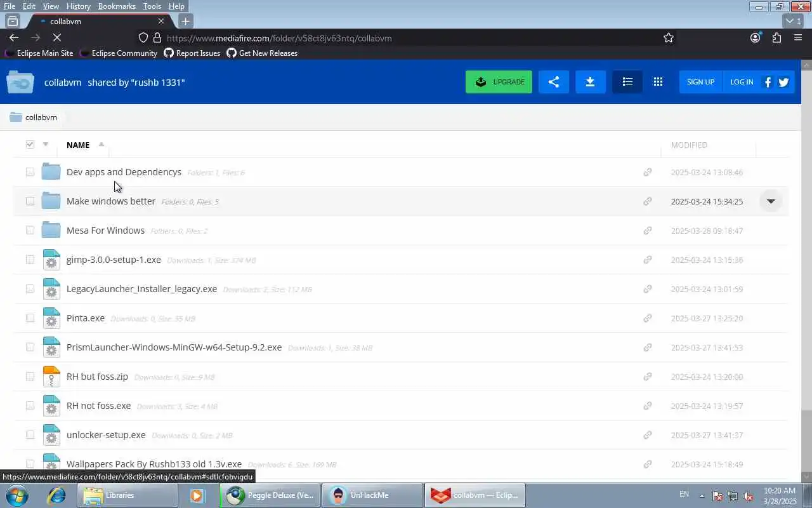This screenshot has height=508, width=812.
Task: Click the UPGRADE button
Action: 499,82
